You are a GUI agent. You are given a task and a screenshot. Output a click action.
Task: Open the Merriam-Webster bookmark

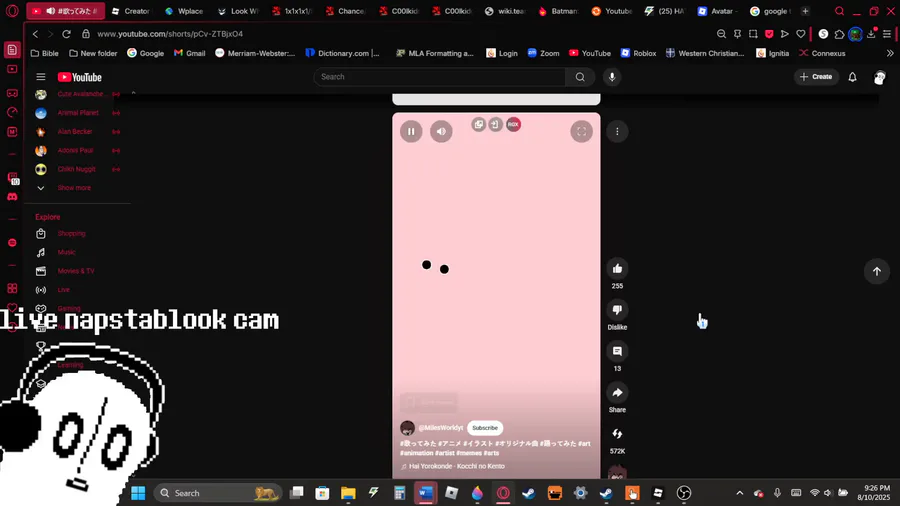tap(255, 53)
